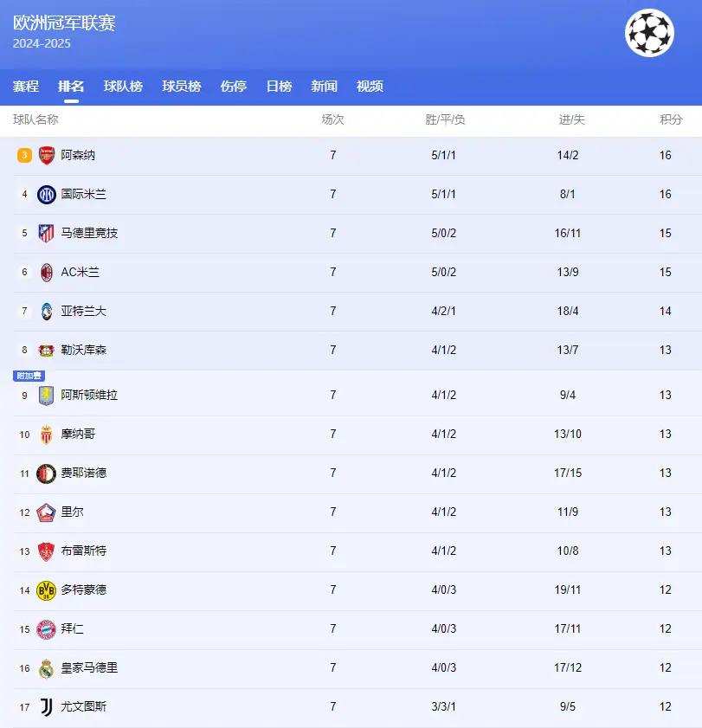Image resolution: width=702 pixels, height=728 pixels.
Task: Click the 附加赛 playoff label
Action: (29, 376)
